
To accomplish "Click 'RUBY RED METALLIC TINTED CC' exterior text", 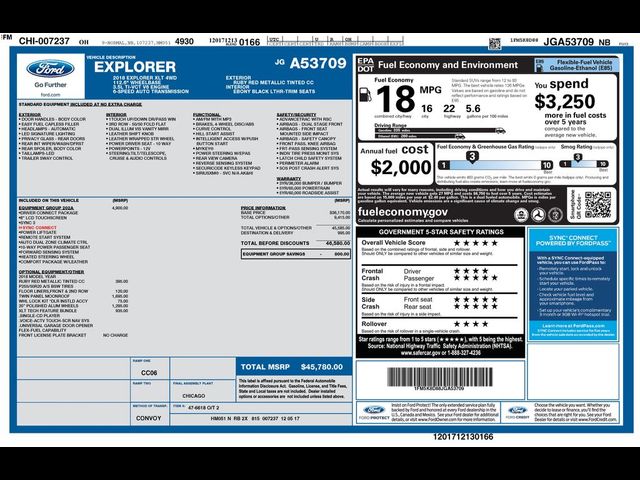I will click(273, 82).
